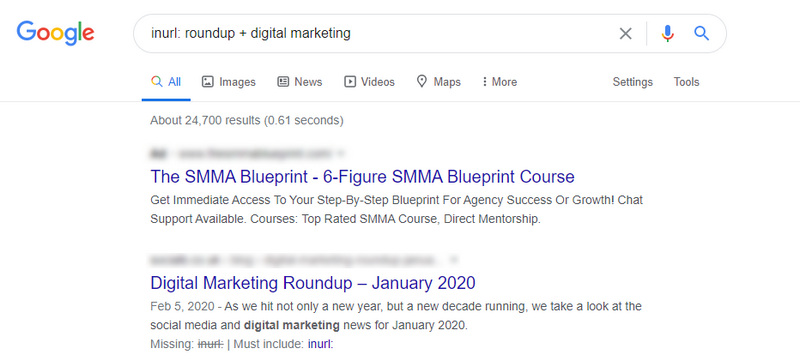Viewport: 800px width, 361px height.
Task: Open Digital Marketing Roundup – January 2020 link
Action: point(313,282)
